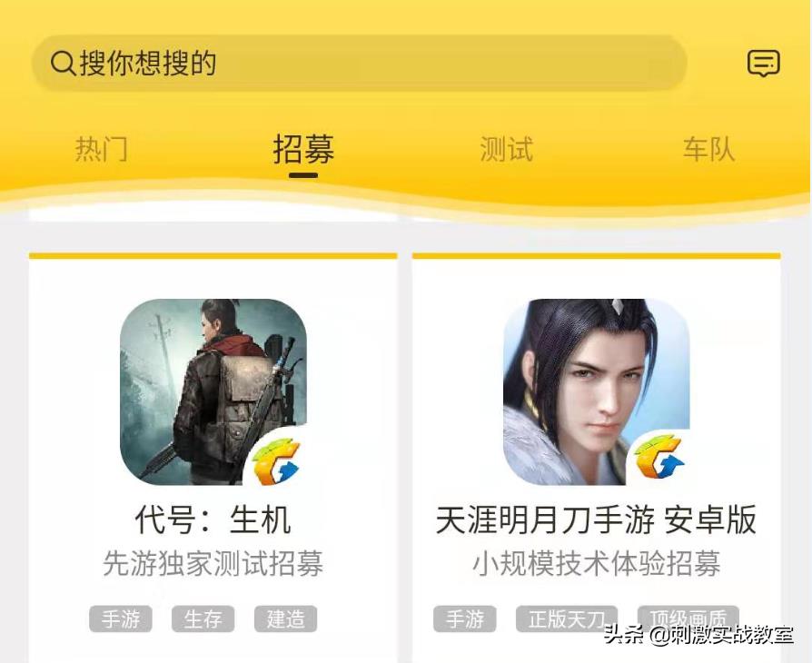Select the 手游 tag under 天涯明月刀
This screenshot has width=812, height=663.
point(465,619)
